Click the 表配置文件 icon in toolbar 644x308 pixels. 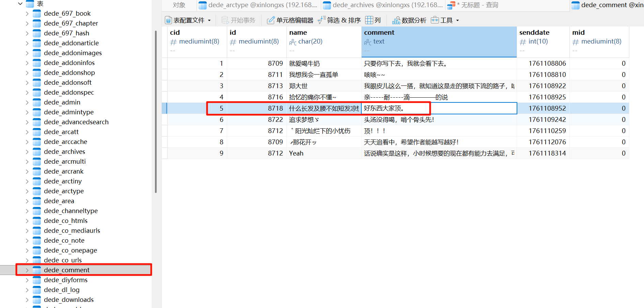[x=168, y=20]
